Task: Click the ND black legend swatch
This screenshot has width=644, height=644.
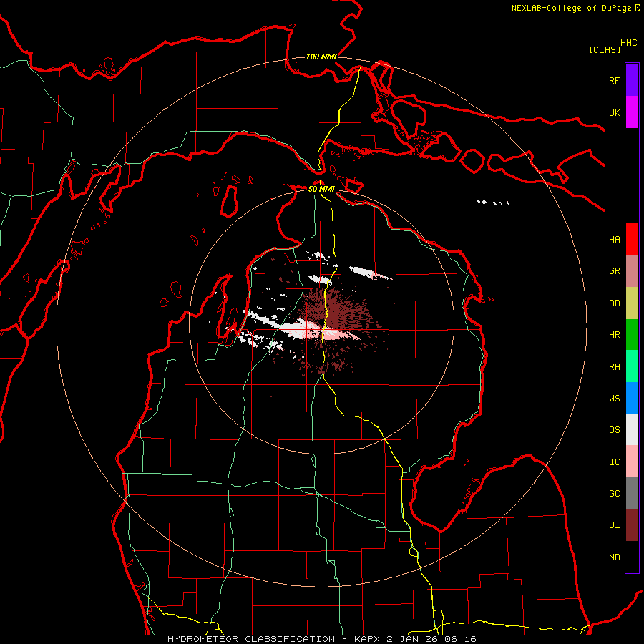Action: point(632,557)
